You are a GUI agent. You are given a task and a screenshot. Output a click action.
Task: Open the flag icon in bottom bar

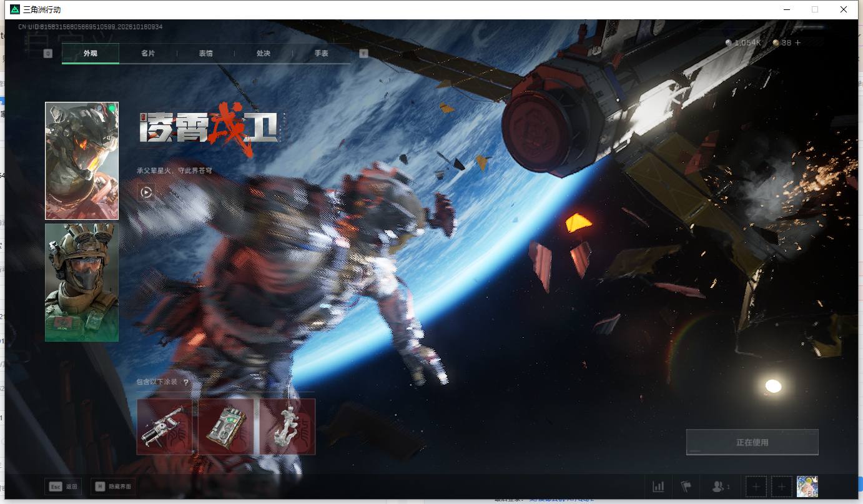(686, 487)
